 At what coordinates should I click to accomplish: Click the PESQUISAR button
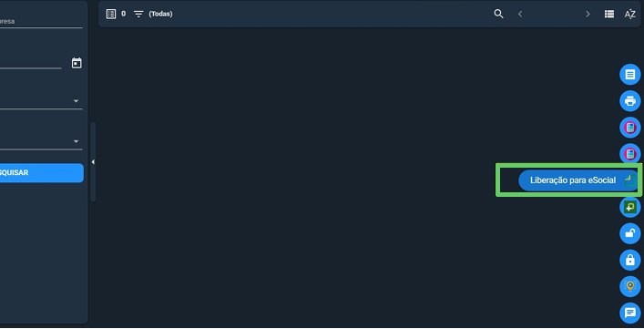[41, 173]
